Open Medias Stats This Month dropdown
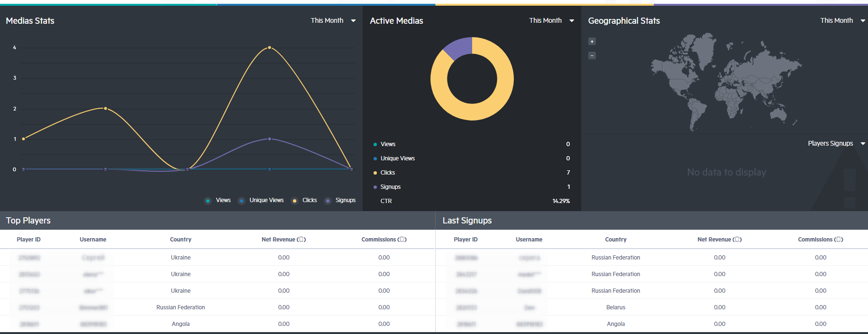 [x=333, y=20]
